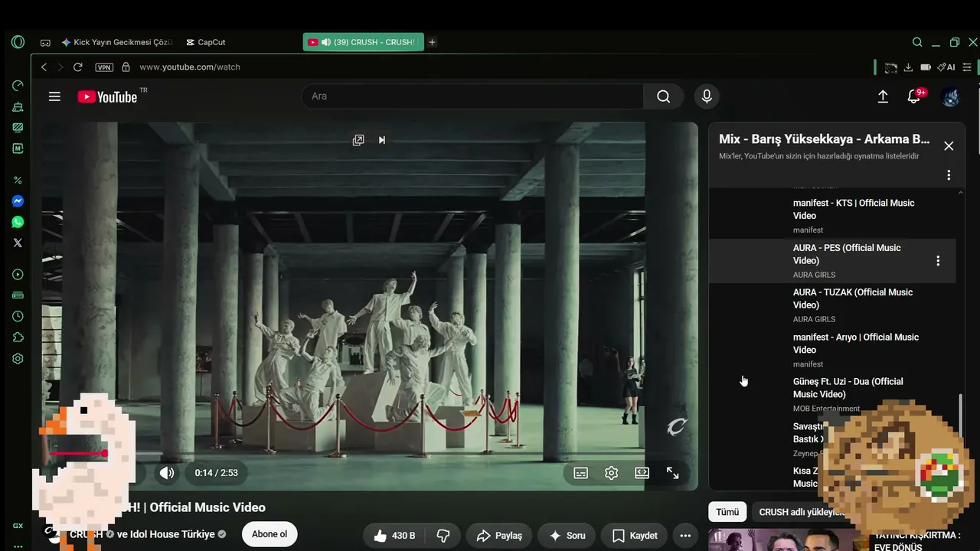This screenshot has height=551, width=980.
Task: Play AURA - TUZAK from the Mix
Action: [832, 305]
